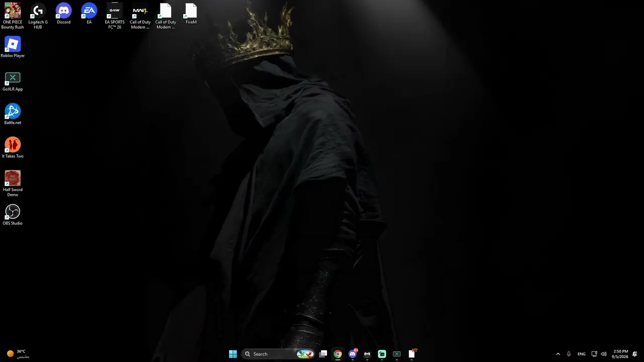Select the Logitech G HUB desktop shortcut
Screen dimensions: 644x362
tap(38, 16)
